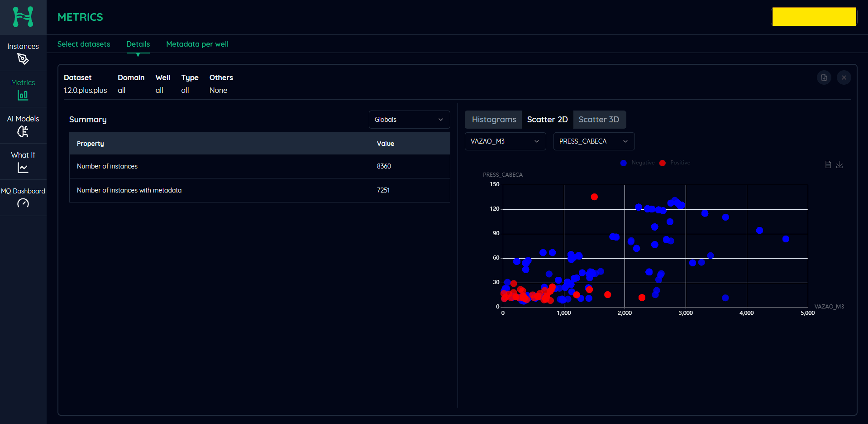Screen dimensions: 868x424
Task: Click the Others value None
Action: (x=218, y=90)
